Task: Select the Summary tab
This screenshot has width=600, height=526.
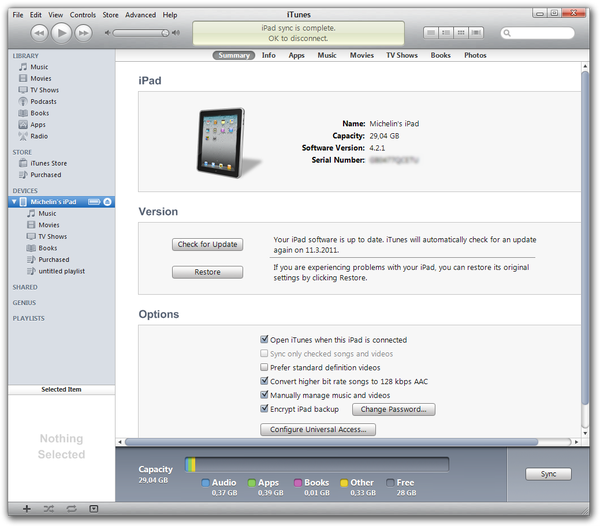Action: coord(234,55)
